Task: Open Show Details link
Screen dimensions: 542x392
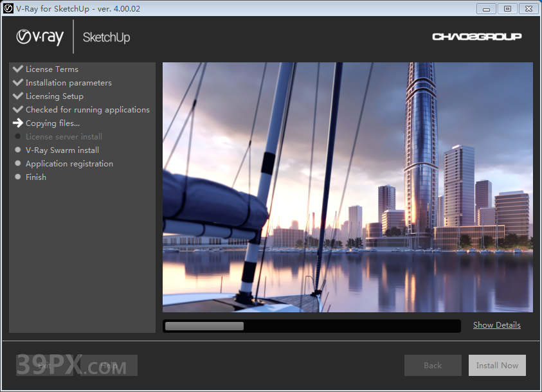Action: [x=497, y=325]
